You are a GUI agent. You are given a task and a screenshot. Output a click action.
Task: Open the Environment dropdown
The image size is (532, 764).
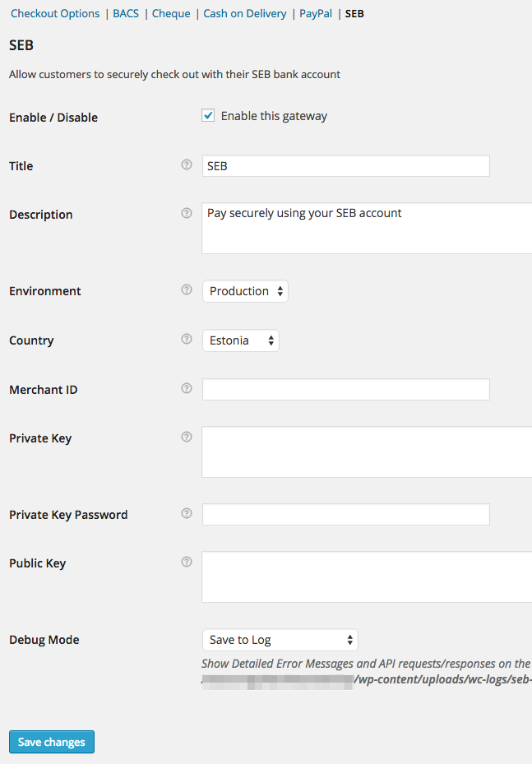(244, 290)
